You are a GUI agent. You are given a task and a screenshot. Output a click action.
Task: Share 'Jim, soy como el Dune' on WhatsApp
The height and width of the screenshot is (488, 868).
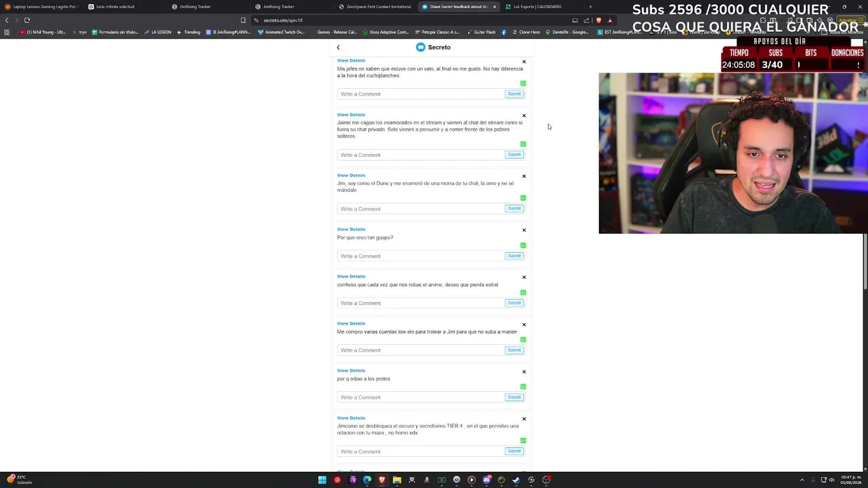[523, 198]
